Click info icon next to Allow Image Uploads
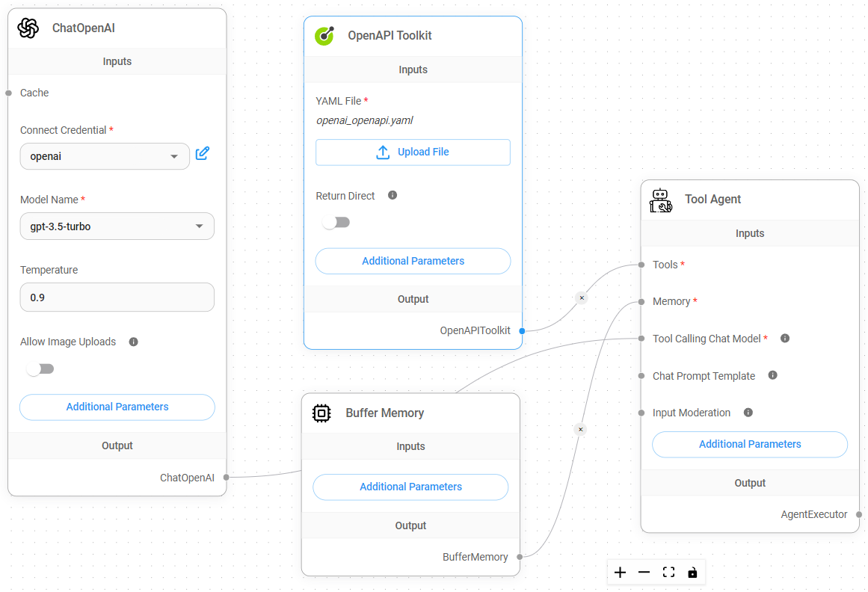 (134, 342)
